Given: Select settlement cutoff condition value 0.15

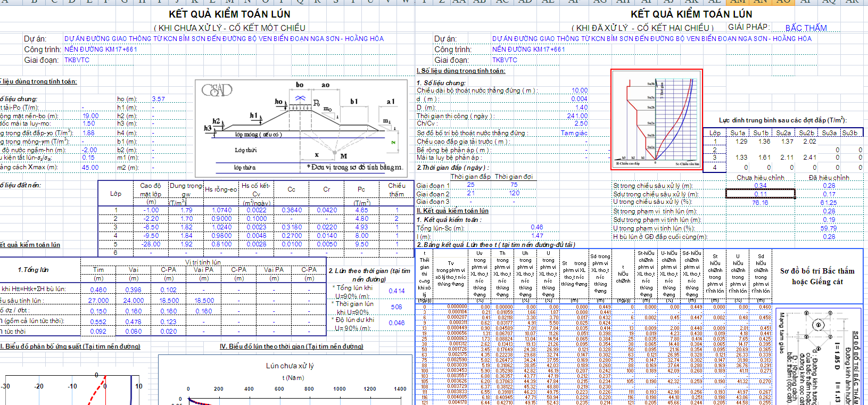Looking at the screenshot, I should click(x=88, y=158).
